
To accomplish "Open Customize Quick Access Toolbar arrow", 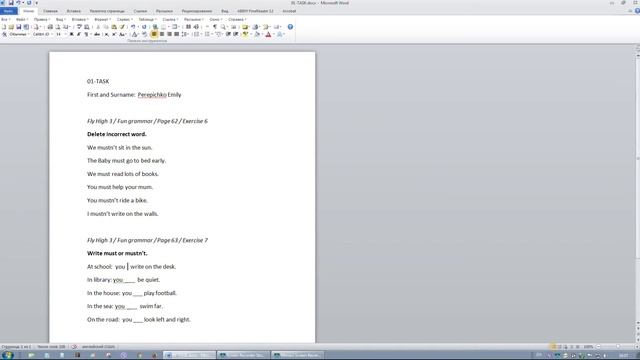I will pyautogui.click(x=36, y=3).
